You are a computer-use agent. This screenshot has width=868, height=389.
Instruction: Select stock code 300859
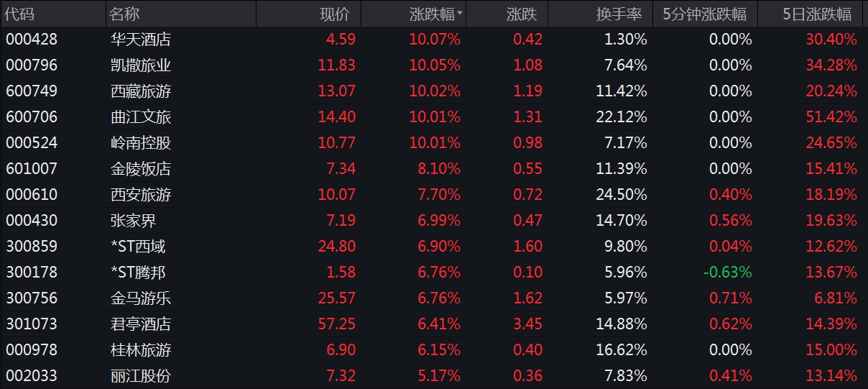32,247
